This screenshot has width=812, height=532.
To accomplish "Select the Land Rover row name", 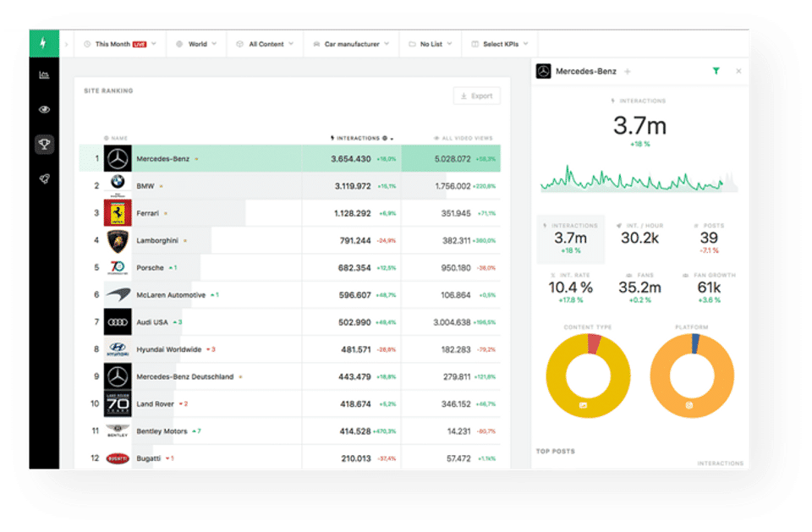I will [x=155, y=404].
